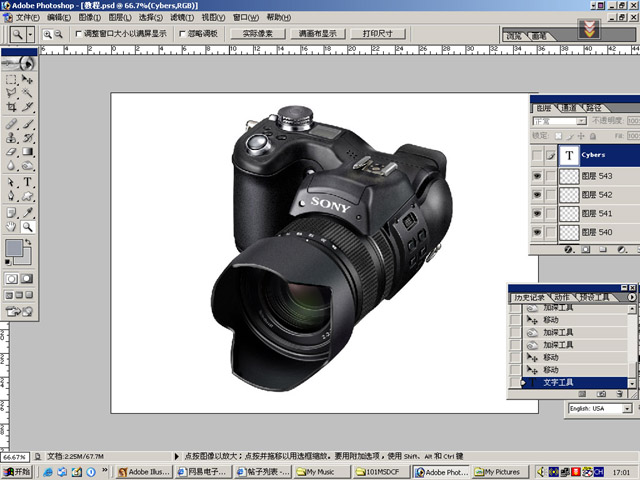Click the Zoom In icon in options bar
The width and height of the screenshot is (640, 480).
(48, 34)
